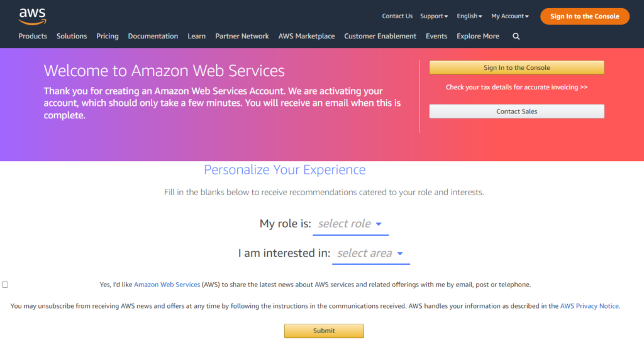Submit the personalization form
This screenshot has height=352, width=644.
point(324,331)
